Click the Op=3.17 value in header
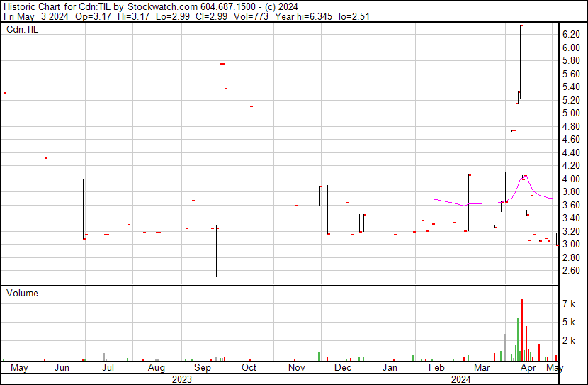This screenshot has width=588, height=385. point(94,16)
